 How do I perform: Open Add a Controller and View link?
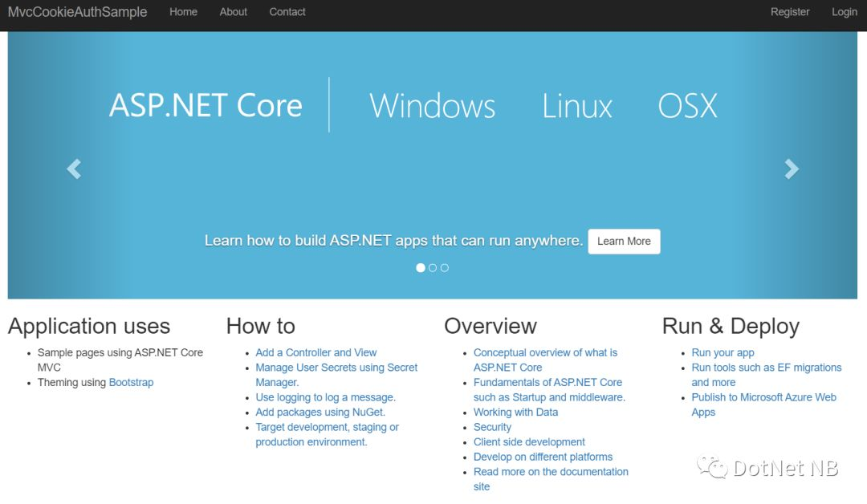pyautogui.click(x=315, y=352)
